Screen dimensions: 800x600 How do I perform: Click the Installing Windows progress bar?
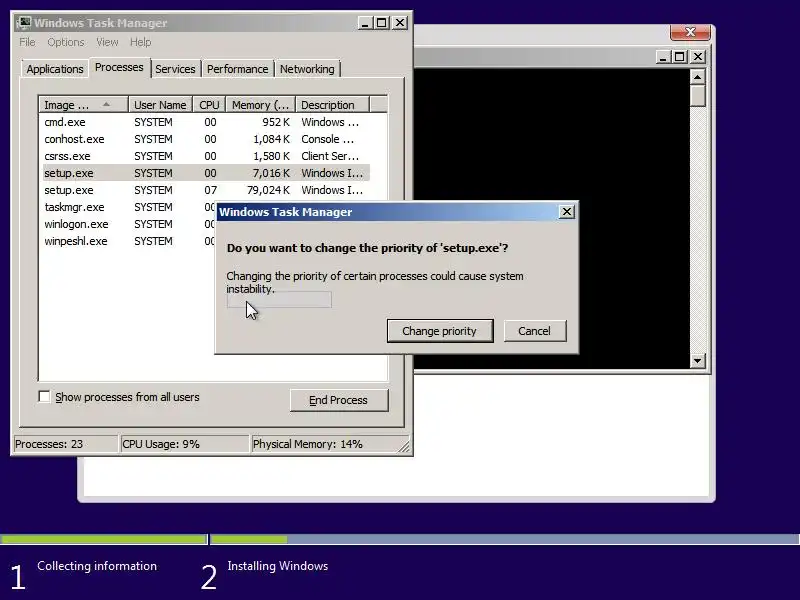pyautogui.click(x=505, y=539)
